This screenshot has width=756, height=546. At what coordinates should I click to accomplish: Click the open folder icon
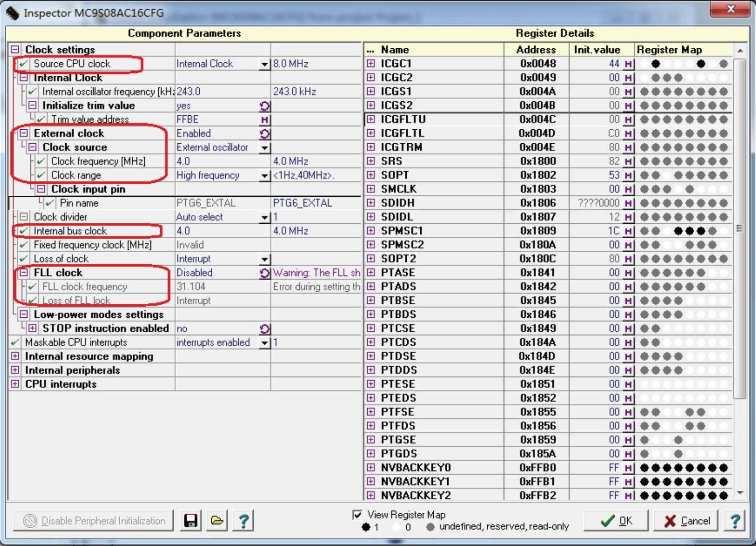point(217,520)
